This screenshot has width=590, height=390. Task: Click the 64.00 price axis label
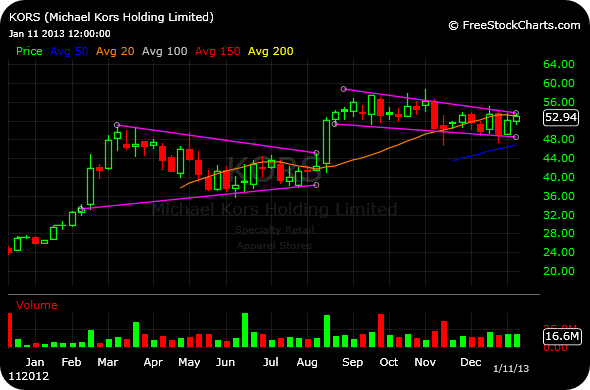coord(559,64)
